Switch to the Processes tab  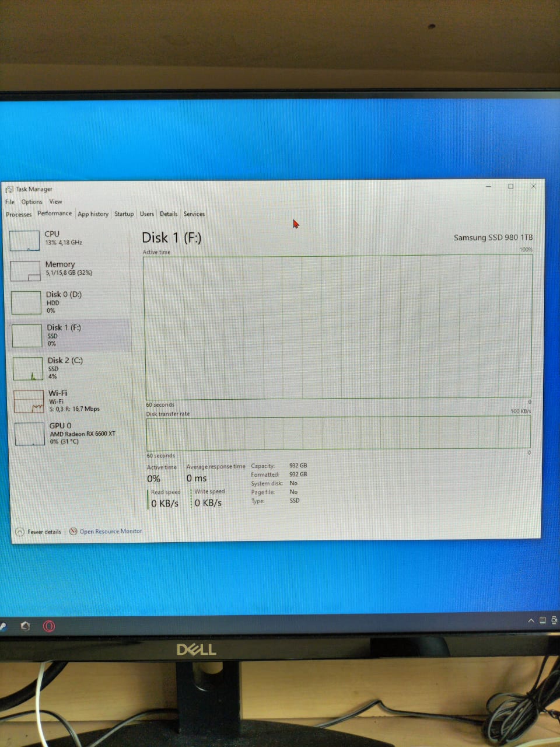coord(19,214)
